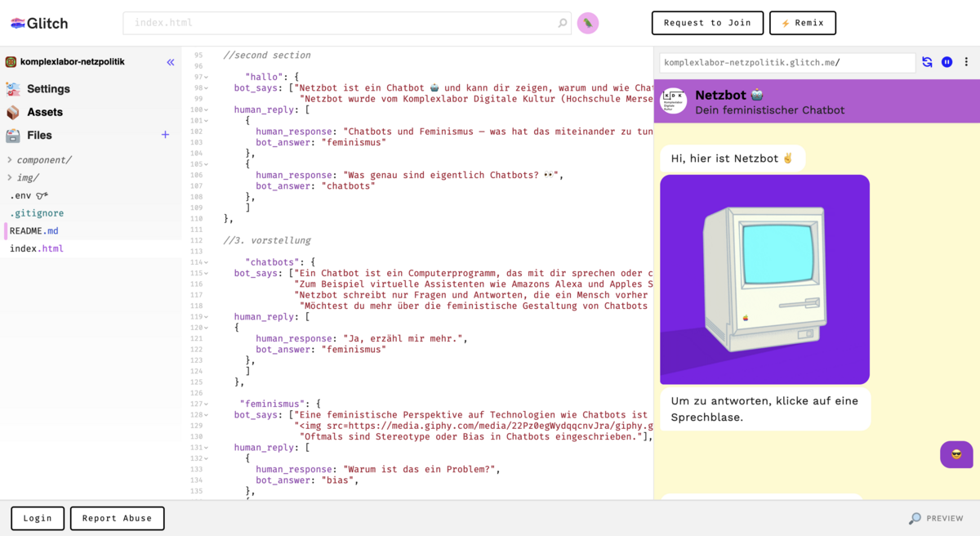Click the 'Dein feministischer Chatbot' subtitle

pyautogui.click(x=770, y=110)
